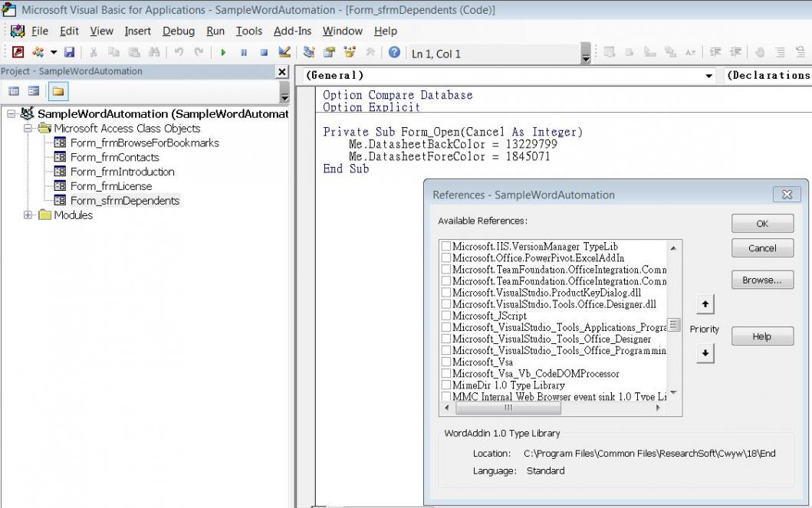
Task: Click the Toggle Breakpoint hand icon
Action: (x=760, y=52)
